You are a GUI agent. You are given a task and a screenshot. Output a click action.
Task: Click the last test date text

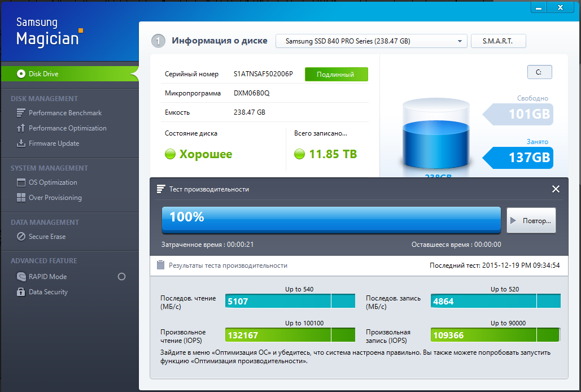(x=495, y=265)
